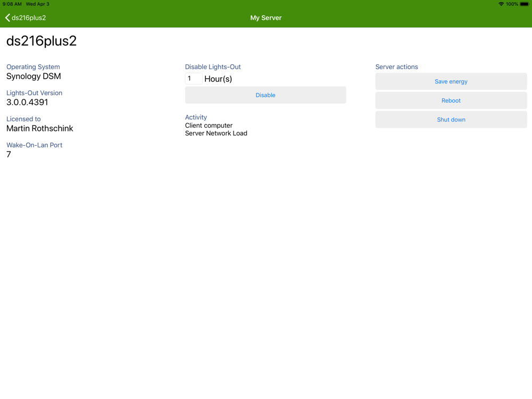
Task: Click the Disable button
Action: click(x=265, y=95)
